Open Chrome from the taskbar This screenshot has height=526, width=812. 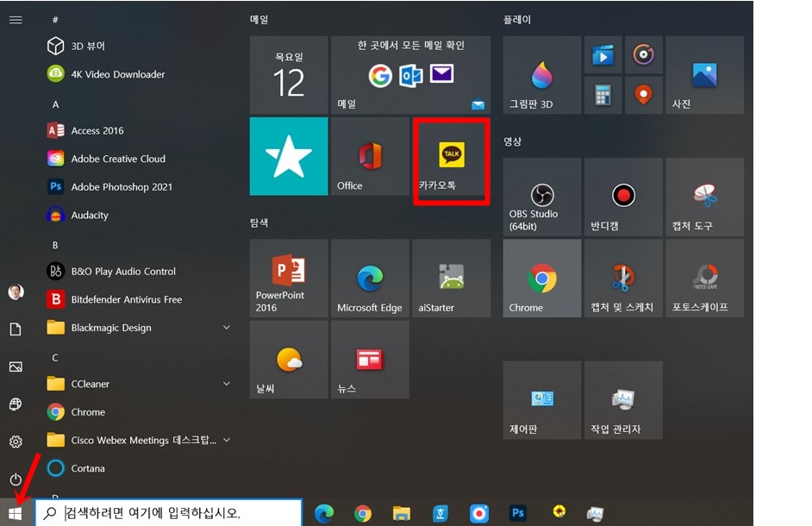(363, 514)
